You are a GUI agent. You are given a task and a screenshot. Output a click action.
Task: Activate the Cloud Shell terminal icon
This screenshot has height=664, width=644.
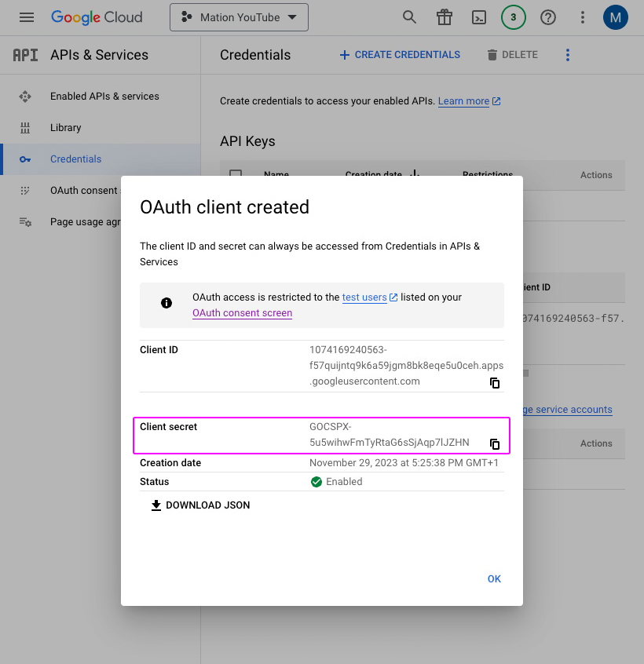pyautogui.click(x=479, y=17)
